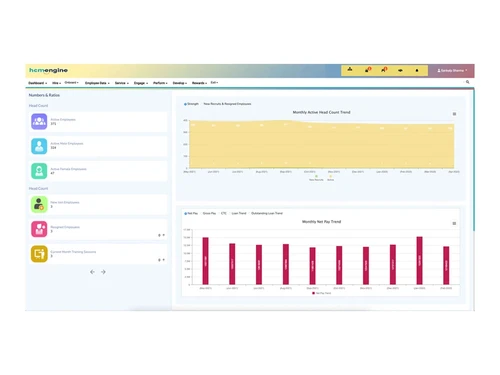This screenshot has height=375, width=500.
Task: Click the Active Employees label
Action: pyautogui.click(x=63, y=119)
